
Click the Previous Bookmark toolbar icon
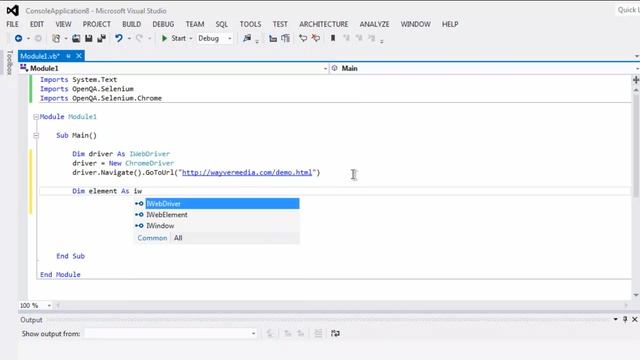[x=346, y=38]
